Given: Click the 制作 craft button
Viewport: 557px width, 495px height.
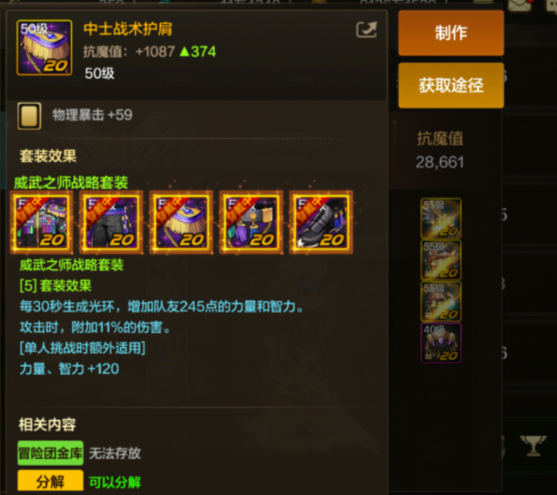Looking at the screenshot, I should click(451, 33).
